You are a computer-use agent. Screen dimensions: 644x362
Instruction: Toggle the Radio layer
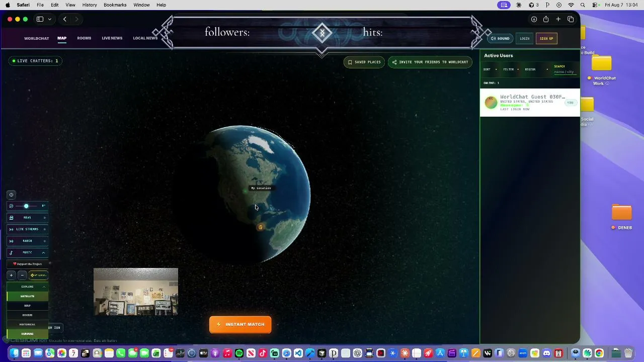point(27,241)
